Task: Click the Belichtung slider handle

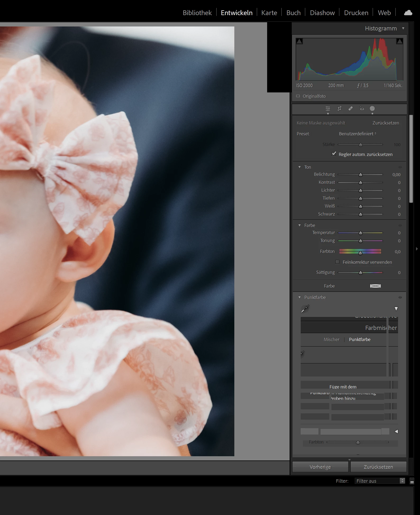Action: pyautogui.click(x=360, y=175)
